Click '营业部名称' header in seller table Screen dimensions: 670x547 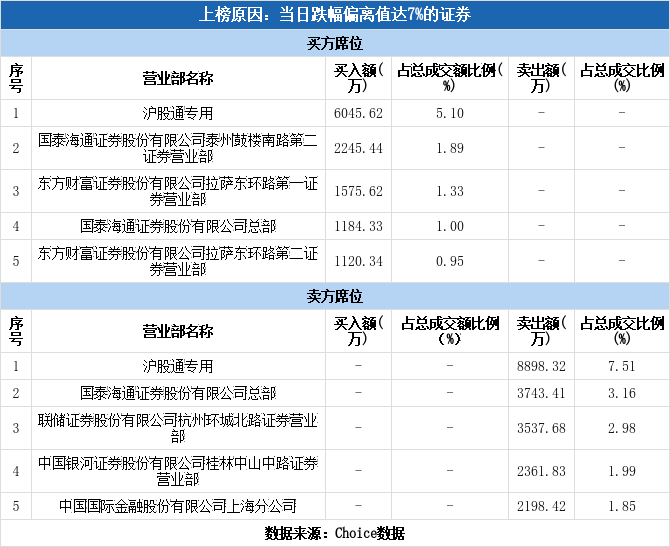point(178,331)
